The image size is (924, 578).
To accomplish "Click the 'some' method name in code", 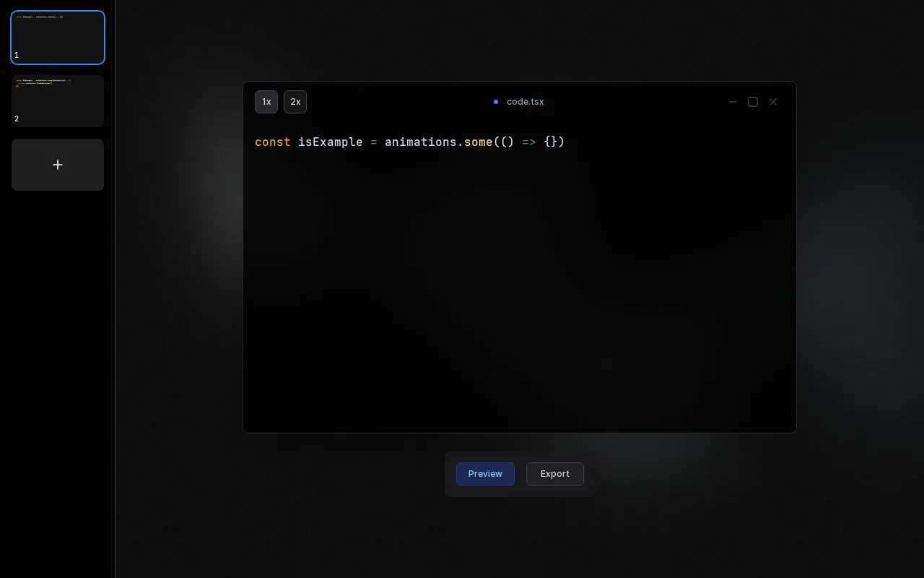I will click(x=479, y=142).
